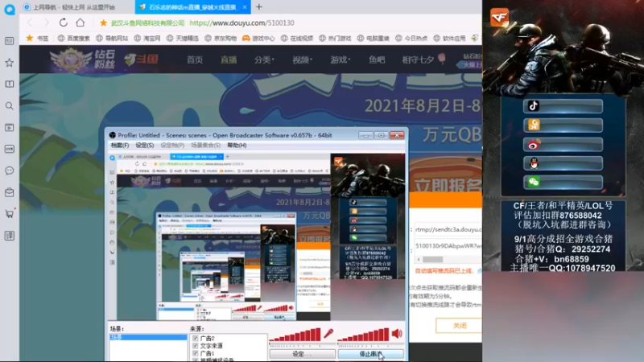Screen dimensions: 644x362
Task: Adjust the microphone volume meter in OBS
Action: [x=295, y=335]
